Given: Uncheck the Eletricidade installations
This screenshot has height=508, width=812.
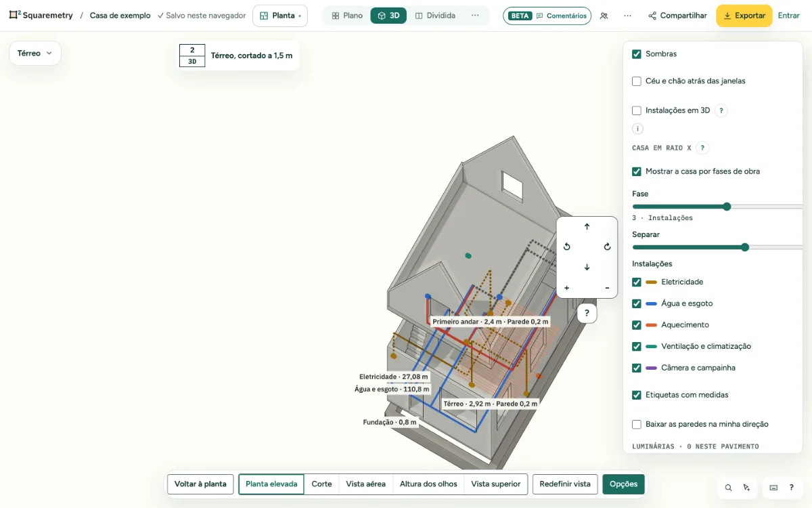Looking at the screenshot, I should [x=637, y=282].
